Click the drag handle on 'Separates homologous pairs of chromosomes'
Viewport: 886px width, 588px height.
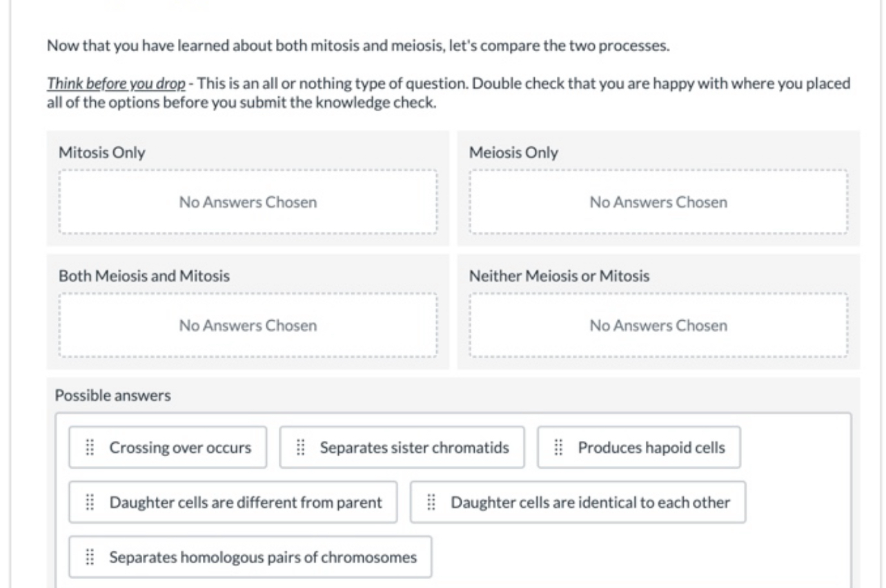88,556
